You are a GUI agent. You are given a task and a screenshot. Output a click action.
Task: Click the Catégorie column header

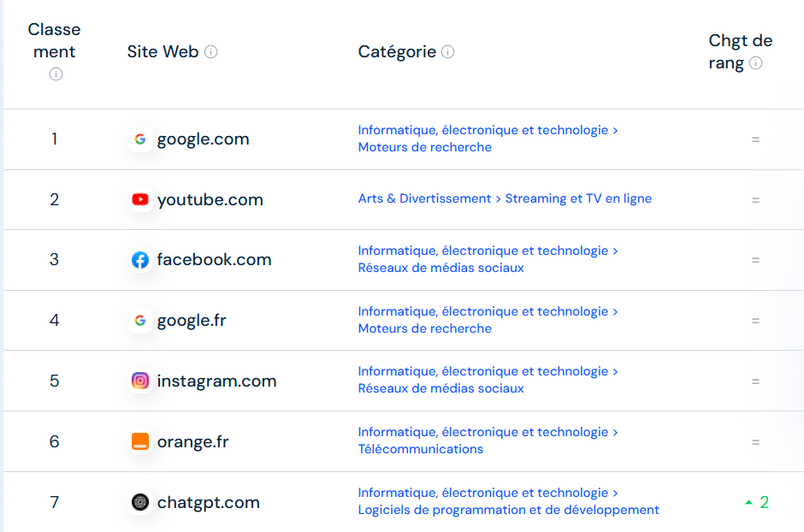(397, 52)
